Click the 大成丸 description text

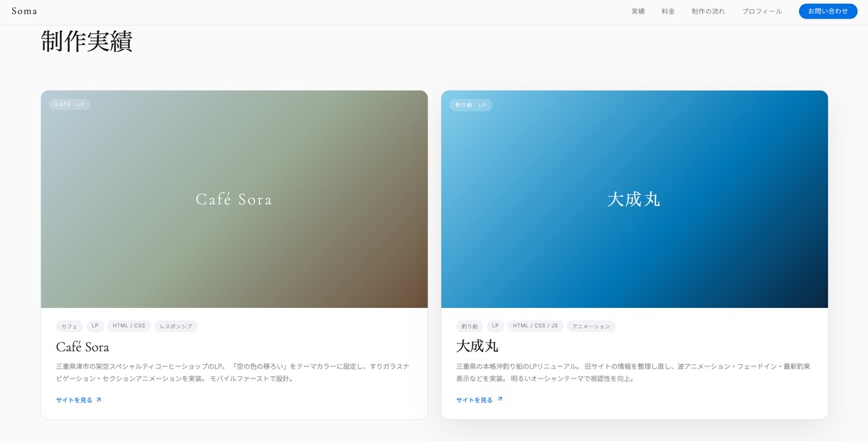point(633,373)
